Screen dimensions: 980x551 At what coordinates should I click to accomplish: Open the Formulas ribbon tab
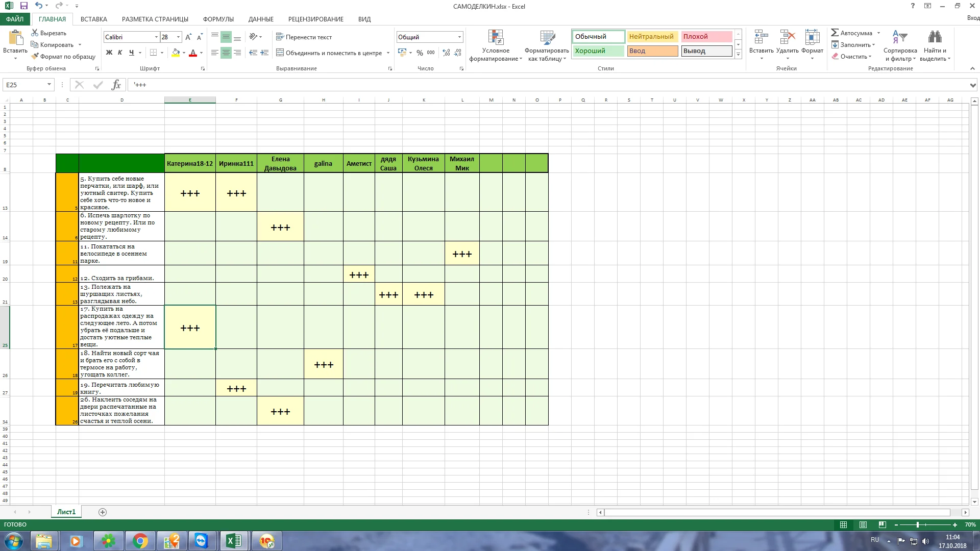pos(218,19)
